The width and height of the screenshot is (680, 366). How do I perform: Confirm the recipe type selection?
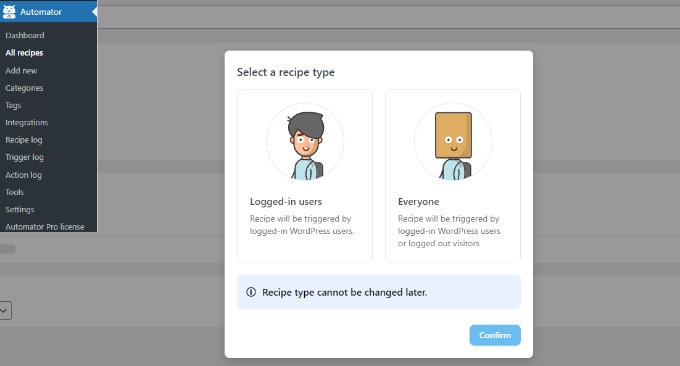coord(495,335)
